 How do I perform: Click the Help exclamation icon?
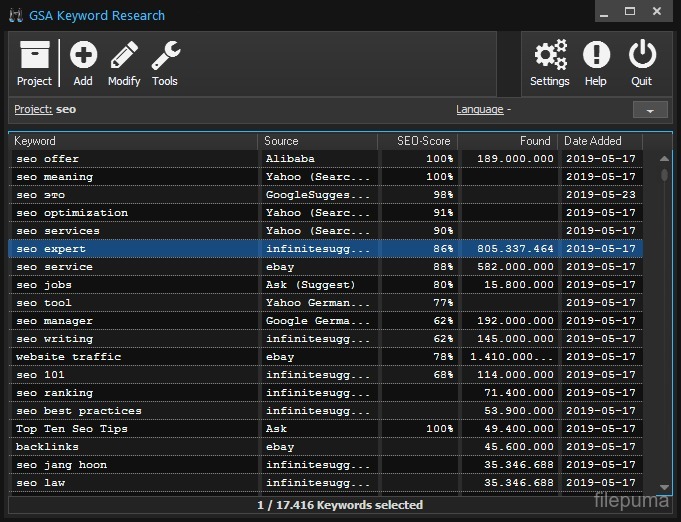(596, 56)
